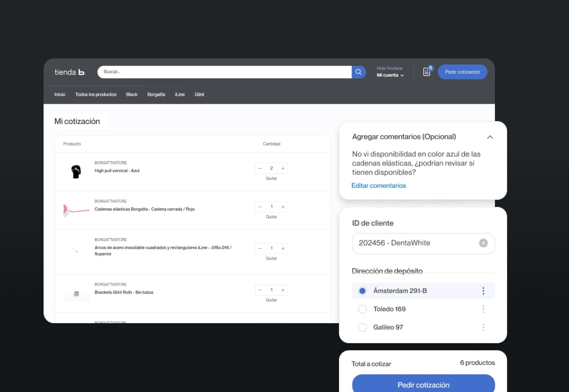Open the Mi cuenta dropdown
This screenshot has height=392, width=569.
(389, 75)
